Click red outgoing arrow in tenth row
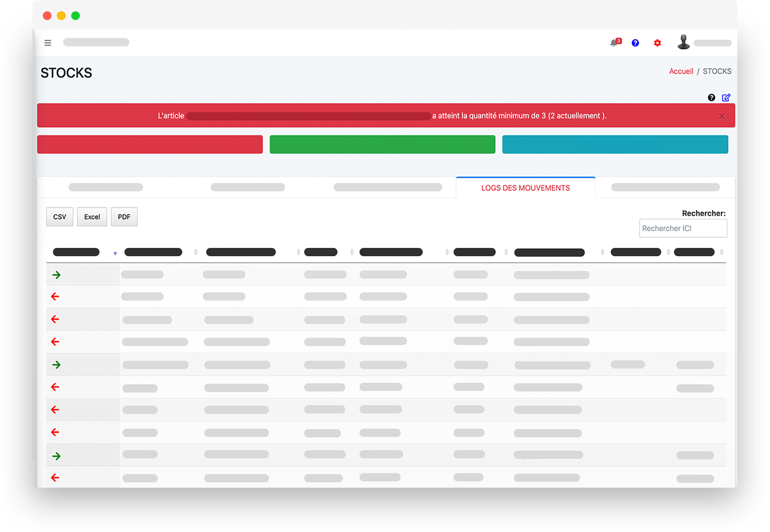The width and height of the screenshot is (770, 532). pos(55,478)
